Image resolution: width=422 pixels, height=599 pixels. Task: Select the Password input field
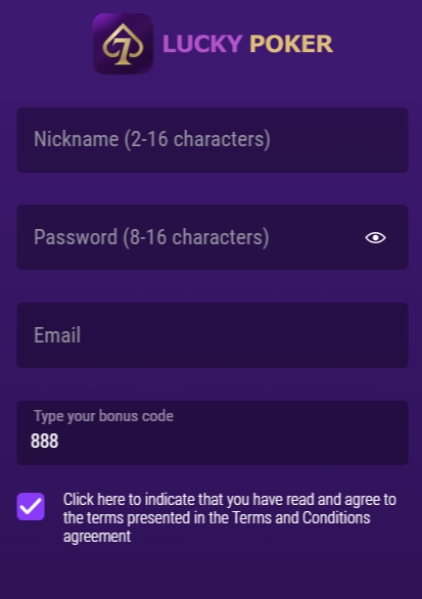pyautogui.click(x=212, y=237)
